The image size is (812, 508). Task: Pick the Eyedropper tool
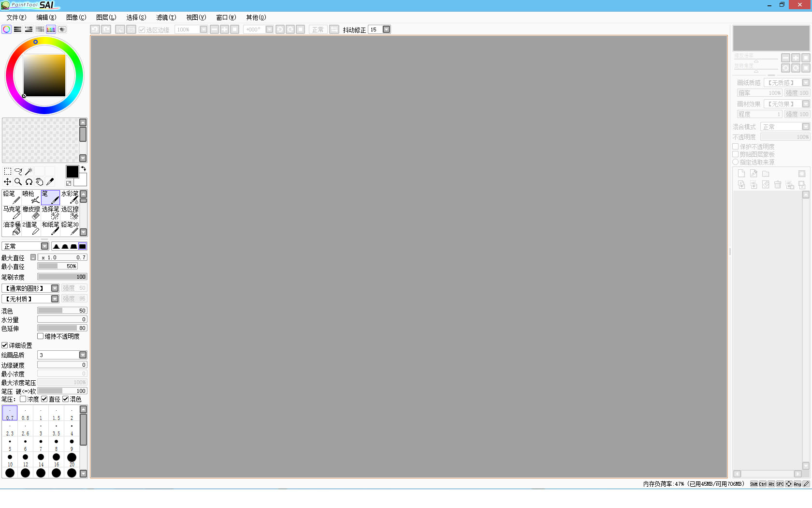point(50,182)
